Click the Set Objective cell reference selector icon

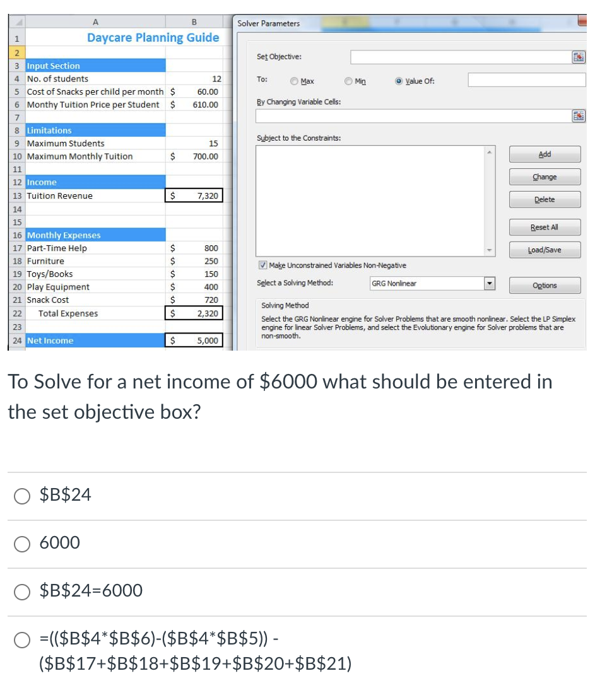pos(578,57)
